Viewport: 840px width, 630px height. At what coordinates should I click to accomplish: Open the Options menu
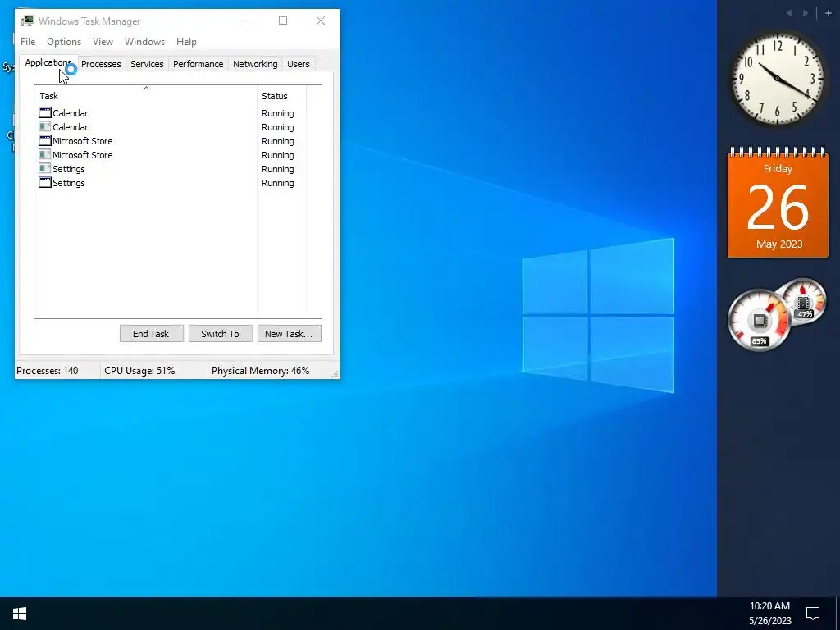64,42
